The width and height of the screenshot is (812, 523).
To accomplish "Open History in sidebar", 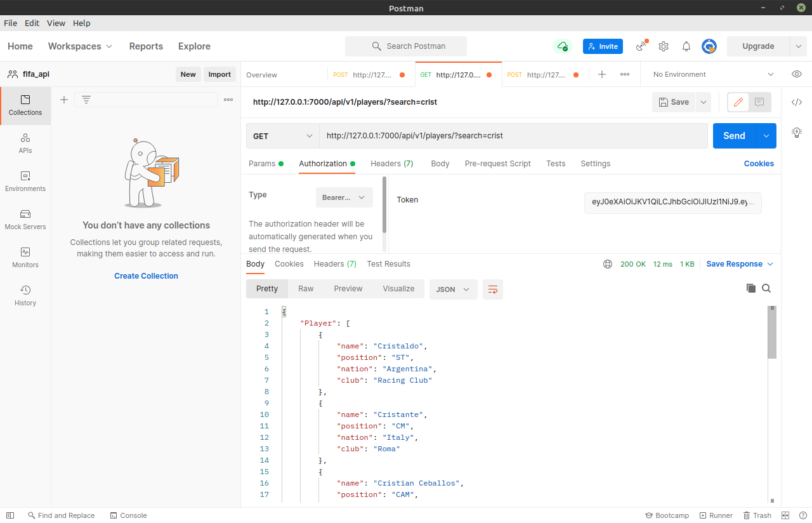I will point(25,296).
